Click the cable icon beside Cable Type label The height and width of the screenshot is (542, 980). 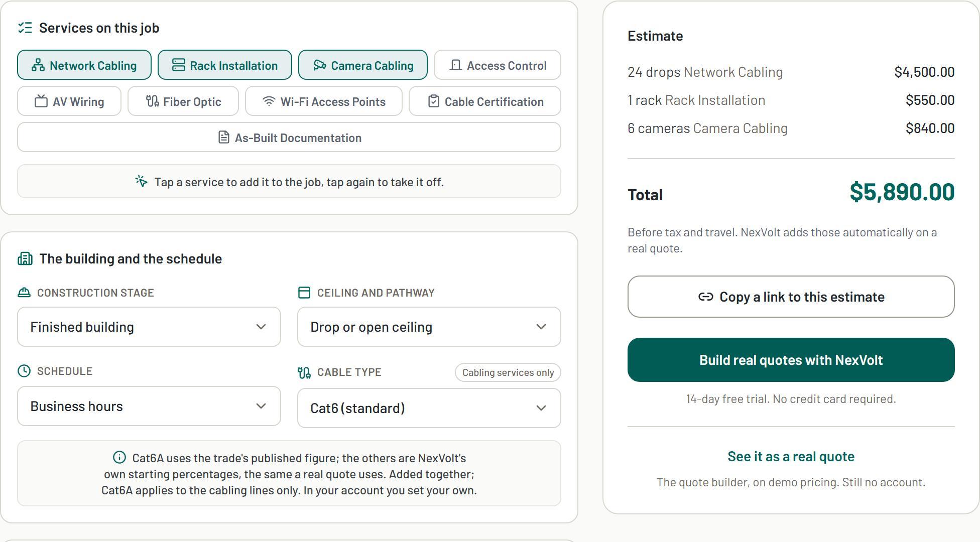pos(304,372)
